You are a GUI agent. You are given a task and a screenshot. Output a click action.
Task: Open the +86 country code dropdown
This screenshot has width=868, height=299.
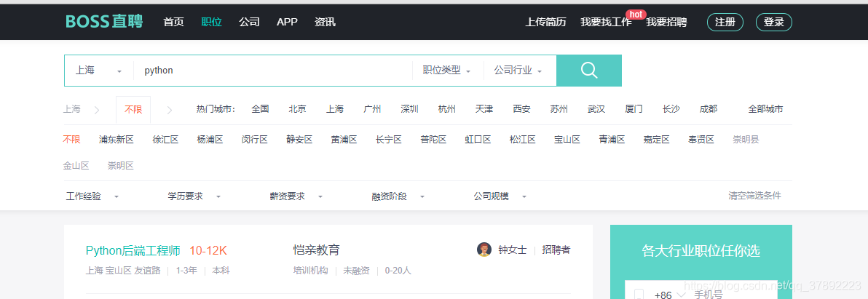point(670,295)
